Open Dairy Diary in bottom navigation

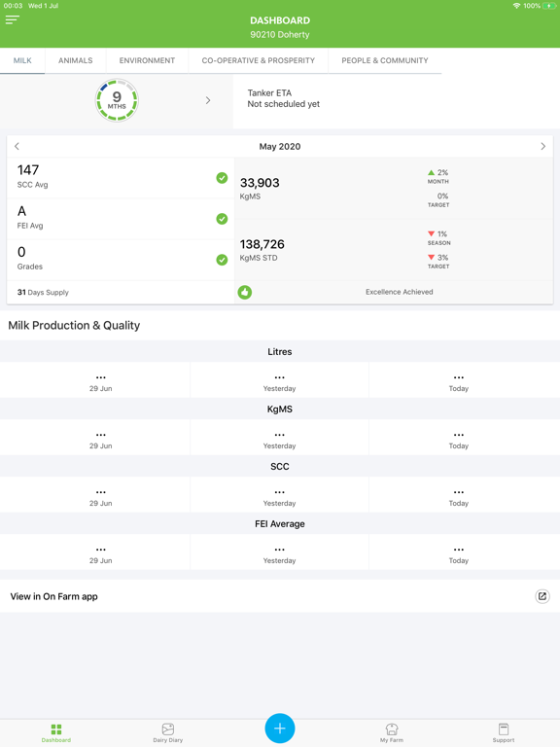168,732
